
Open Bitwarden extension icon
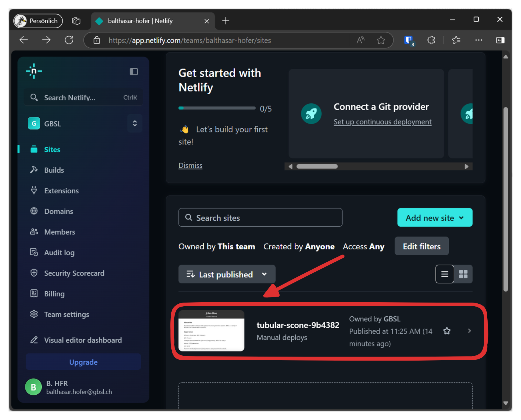click(x=409, y=40)
